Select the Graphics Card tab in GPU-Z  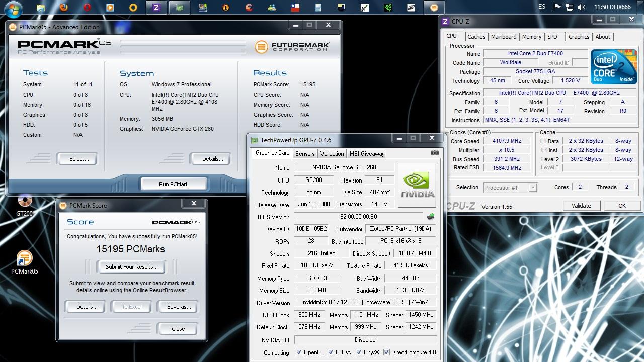(272, 153)
